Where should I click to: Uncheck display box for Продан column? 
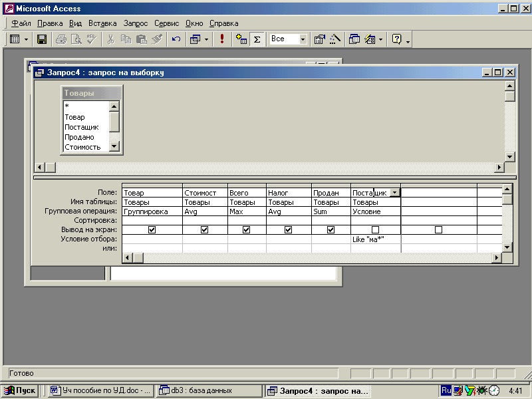[x=331, y=229]
